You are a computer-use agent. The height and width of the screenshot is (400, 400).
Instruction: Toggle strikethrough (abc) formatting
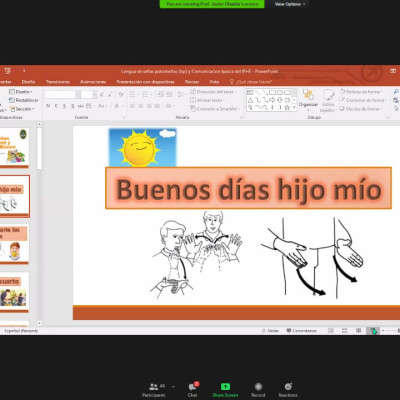pos(81,106)
